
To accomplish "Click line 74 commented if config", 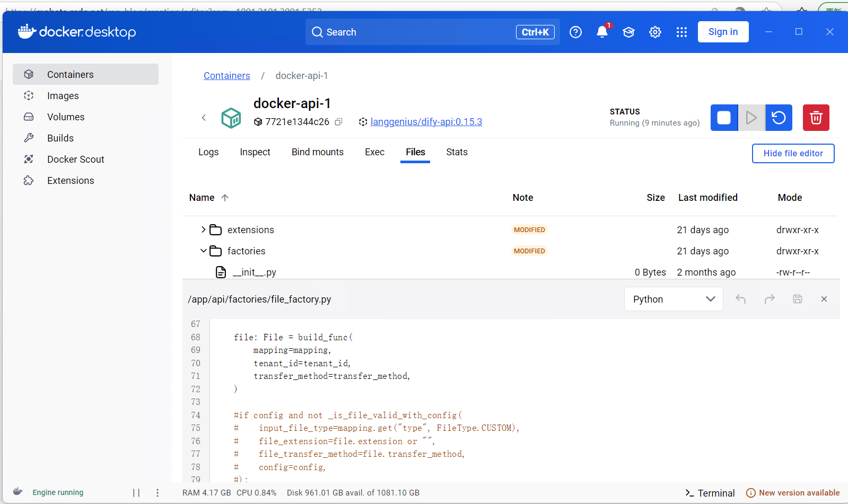I will pos(348,415).
